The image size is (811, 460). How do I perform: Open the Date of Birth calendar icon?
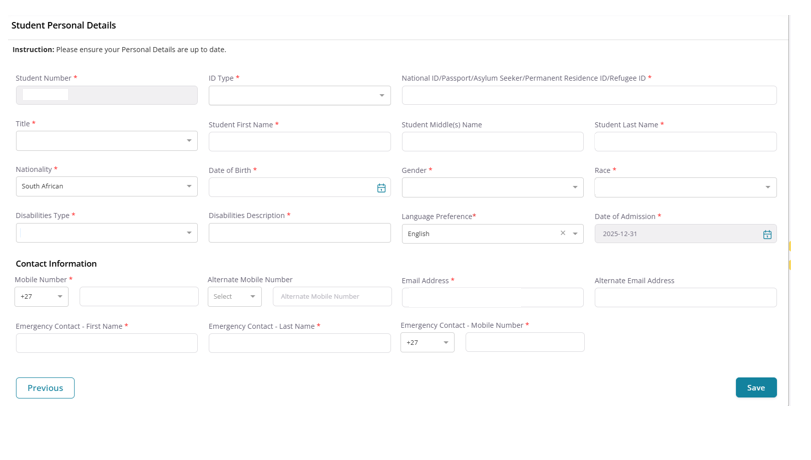tap(381, 188)
